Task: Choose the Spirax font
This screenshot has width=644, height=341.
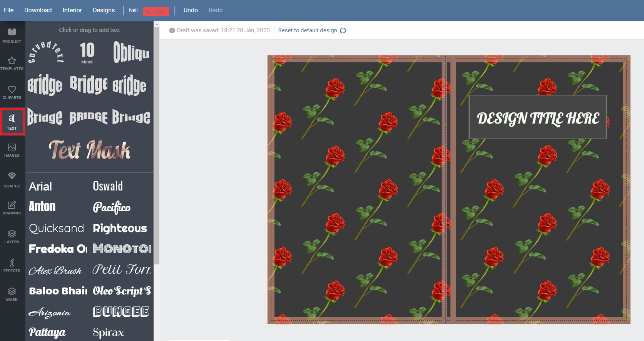Action: [x=109, y=333]
